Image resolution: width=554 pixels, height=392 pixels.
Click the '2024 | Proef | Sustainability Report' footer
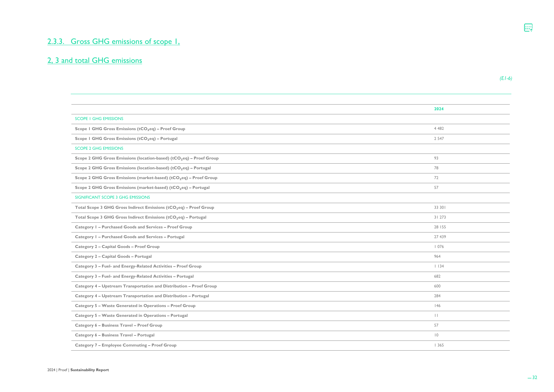[x=78, y=370]
